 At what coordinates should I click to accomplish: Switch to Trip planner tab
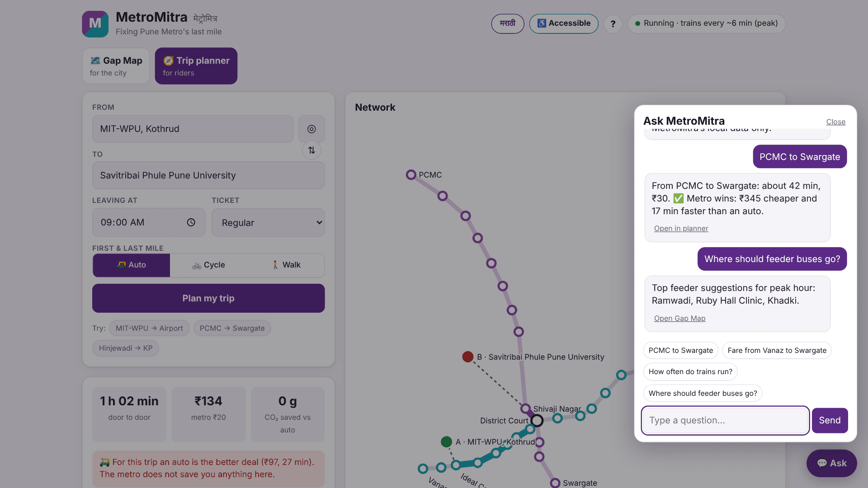click(196, 66)
